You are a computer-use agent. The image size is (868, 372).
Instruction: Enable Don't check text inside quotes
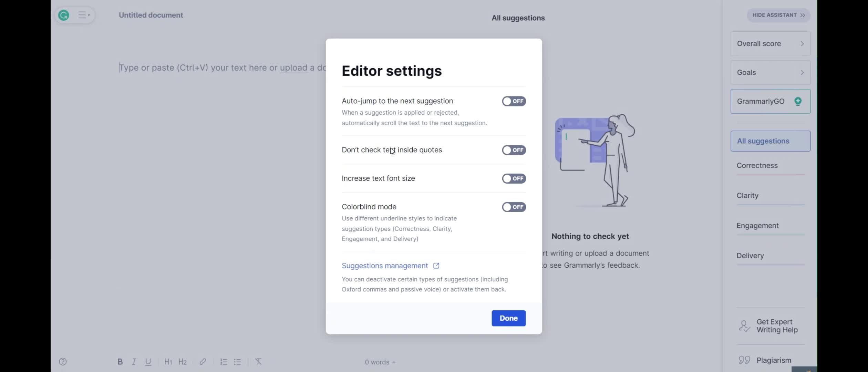[x=514, y=150]
